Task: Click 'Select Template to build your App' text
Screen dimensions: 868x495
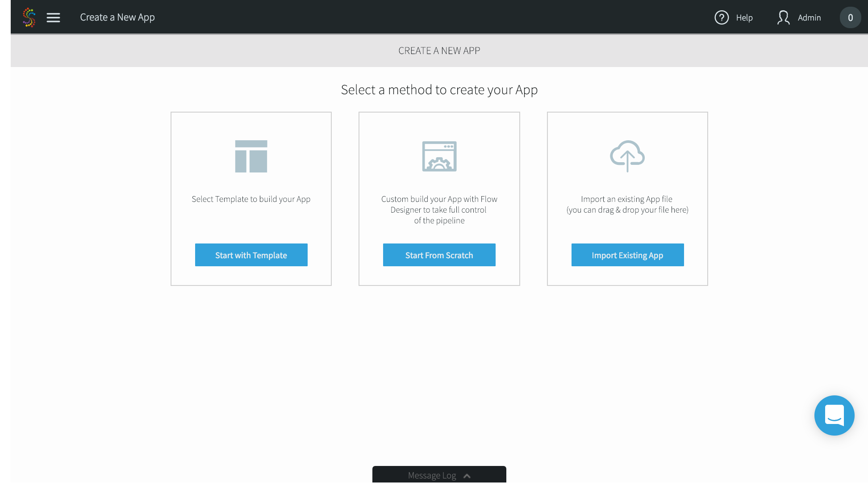Action: point(251,199)
